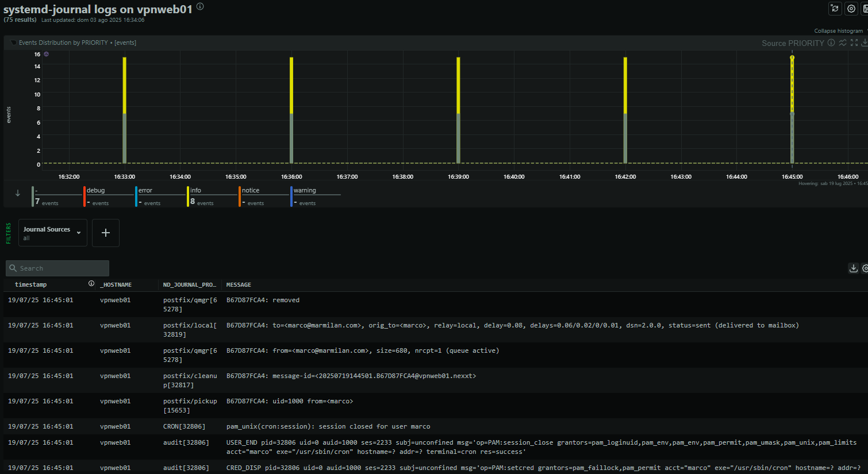Click the 16:40:00 time axis label
This screenshot has width=868, height=474.
[x=514, y=176]
